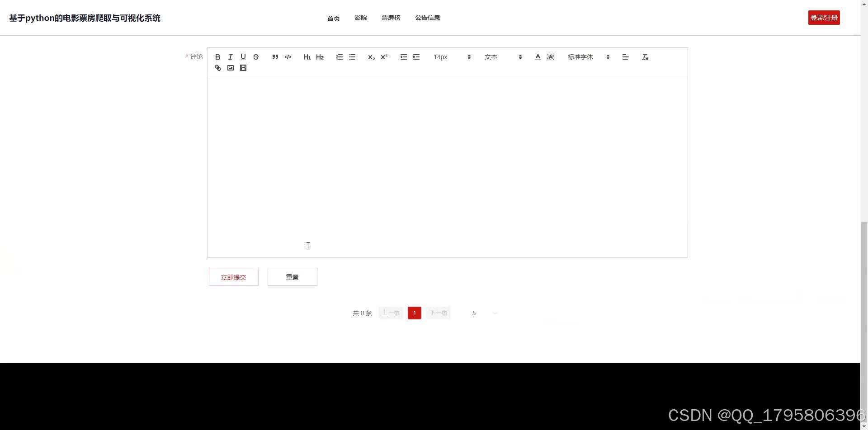The height and width of the screenshot is (430, 868).
Task: Insert a hyperlink with the link icon
Action: (217, 68)
